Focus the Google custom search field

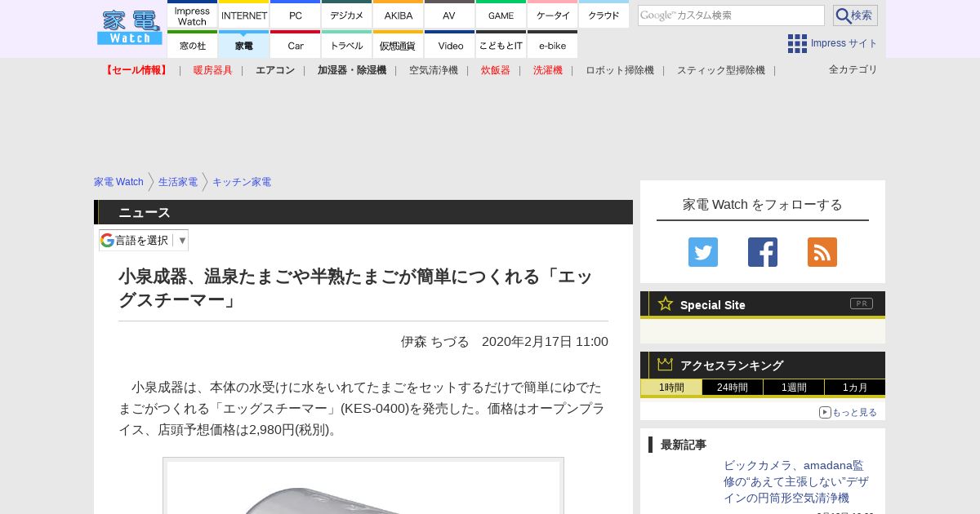point(731,16)
